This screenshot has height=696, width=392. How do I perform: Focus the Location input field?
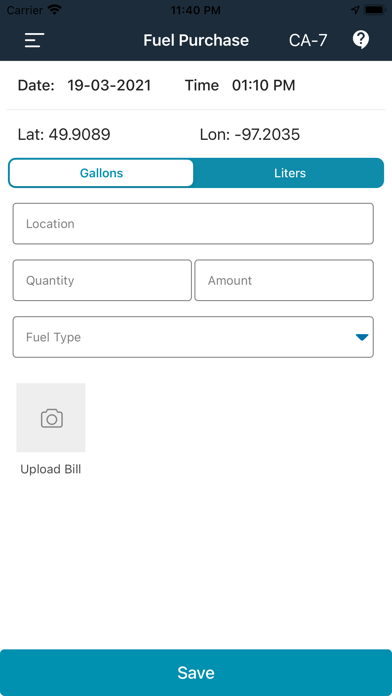(x=193, y=224)
